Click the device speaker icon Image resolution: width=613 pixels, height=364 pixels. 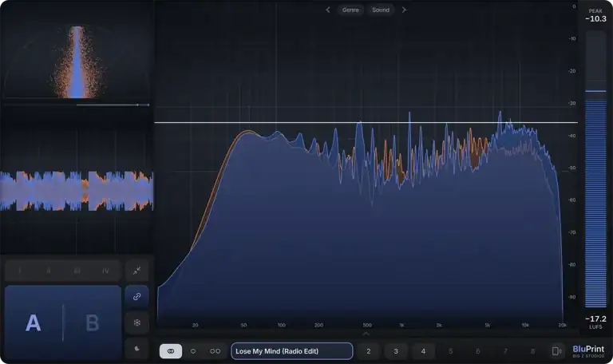556,351
